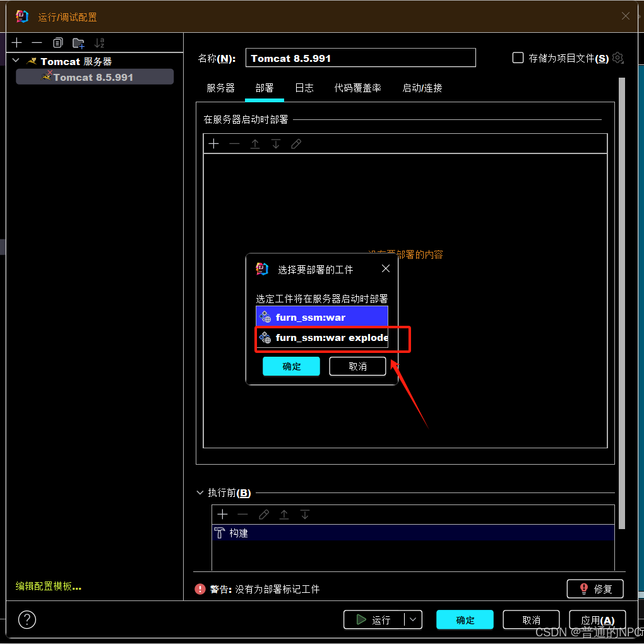The width and height of the screenshot is (644, 644).
Task: Open the 编辑配置模板 link
Action: click(49, 586)
